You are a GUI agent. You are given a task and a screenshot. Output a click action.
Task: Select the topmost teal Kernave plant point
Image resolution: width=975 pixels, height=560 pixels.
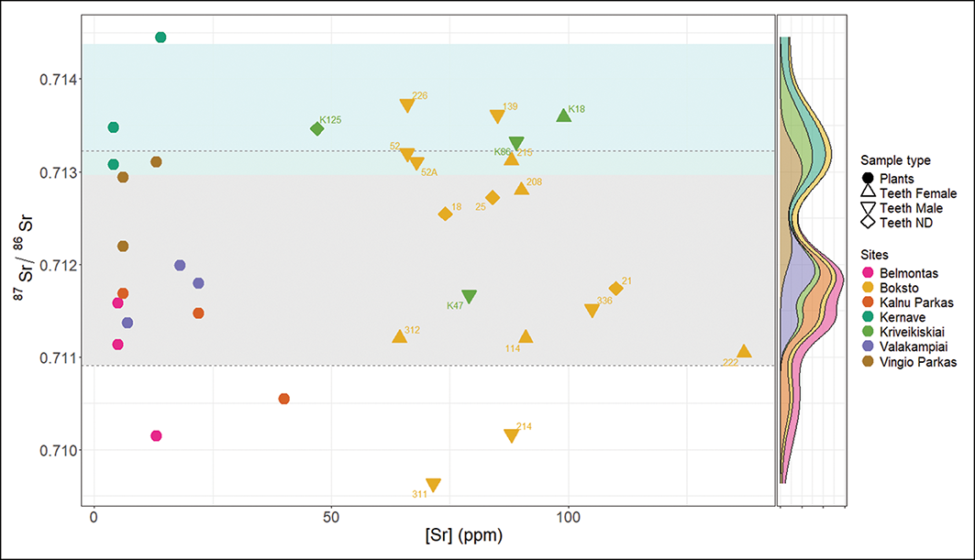(161, 38)
